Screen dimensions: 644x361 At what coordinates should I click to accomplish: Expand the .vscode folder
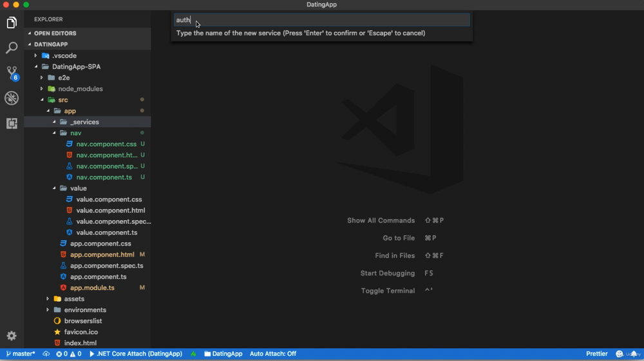pos(88,55)
